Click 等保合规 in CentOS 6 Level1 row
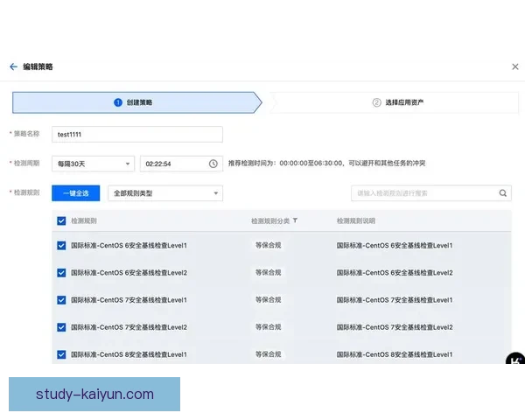Image resolution: width=525 pixels, height=420 pixels. click(x=269, y=245)
